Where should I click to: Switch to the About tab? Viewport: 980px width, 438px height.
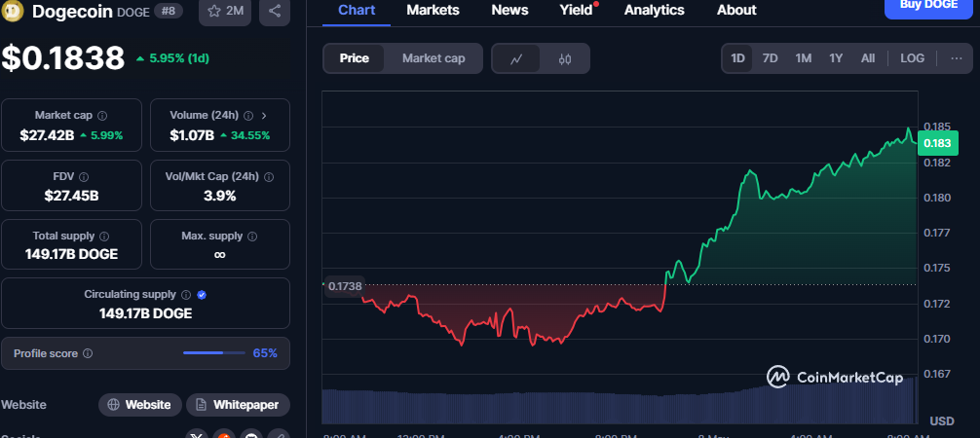[x=736, y=11]
